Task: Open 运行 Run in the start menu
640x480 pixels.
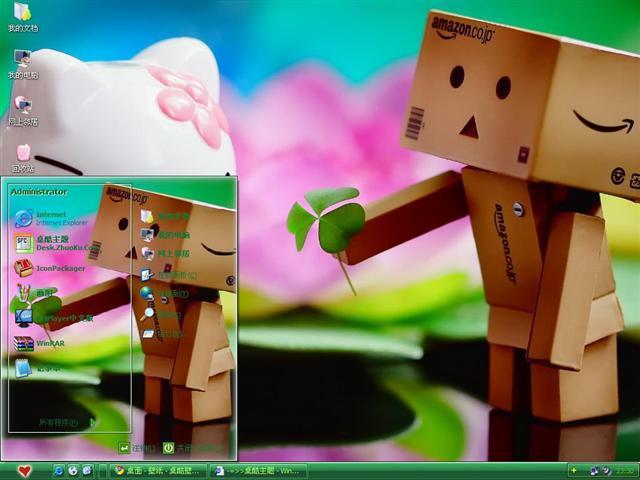Action: (x=161, y=334)
